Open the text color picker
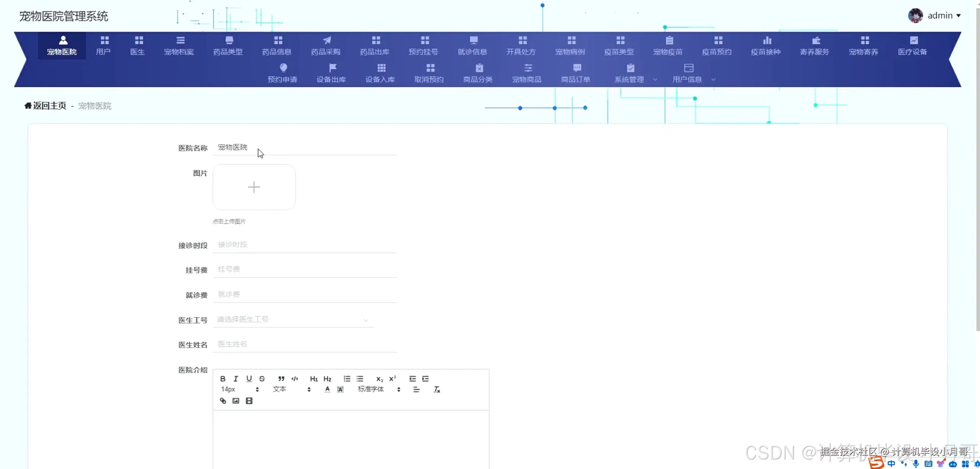The height and width of the screenshot is (469, 980). pyautogui.click(x=327, y=389)
